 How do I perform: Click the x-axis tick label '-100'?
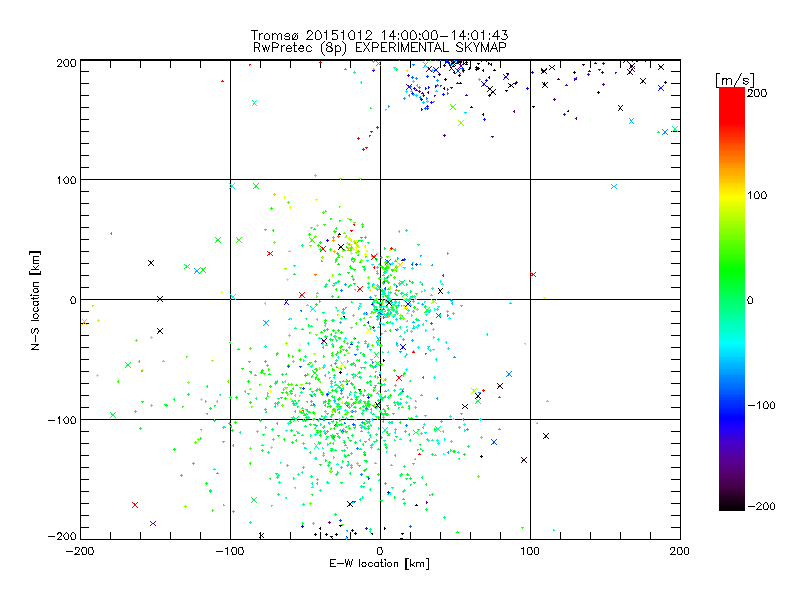pos(230,551)
